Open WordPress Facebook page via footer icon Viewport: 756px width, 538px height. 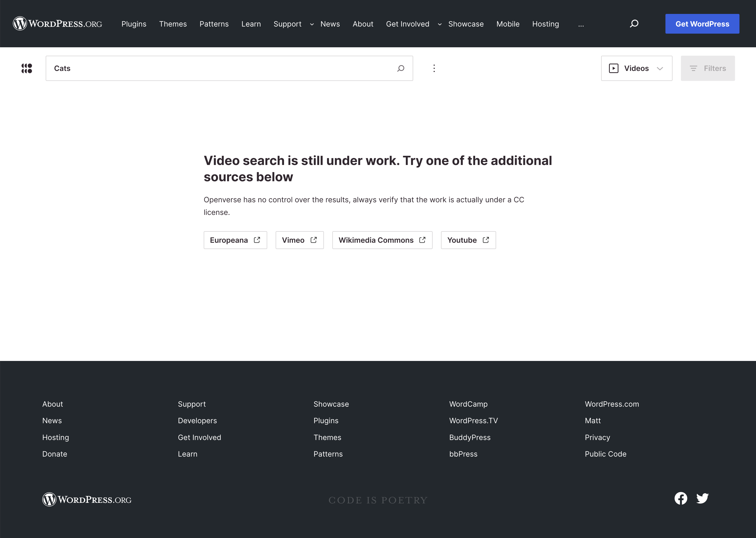tap(681, 498)
